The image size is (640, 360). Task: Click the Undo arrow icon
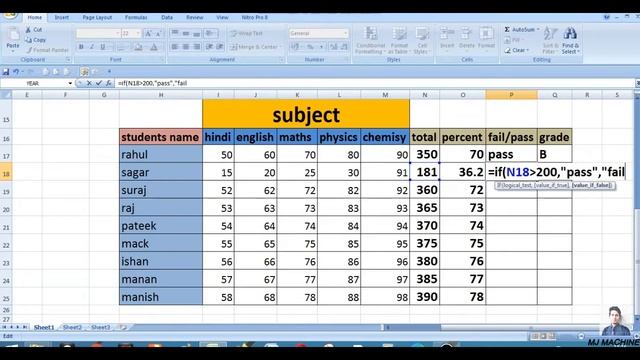16,72
